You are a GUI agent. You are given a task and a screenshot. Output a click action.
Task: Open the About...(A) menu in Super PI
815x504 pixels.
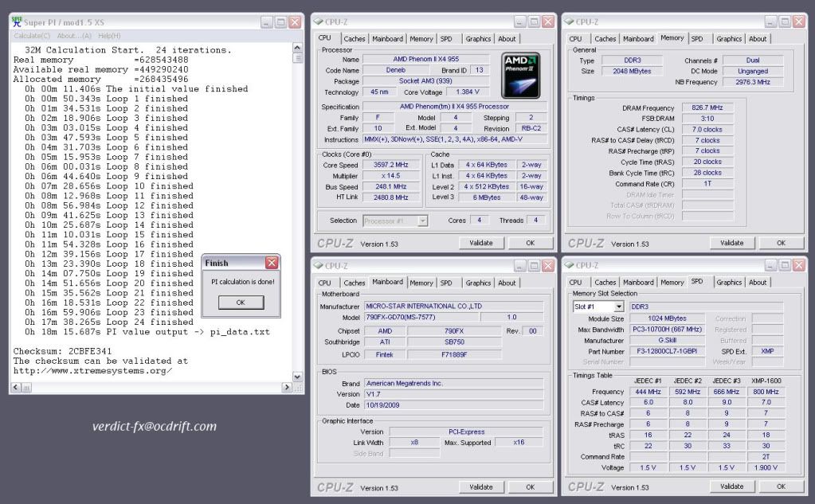point(75,36)
